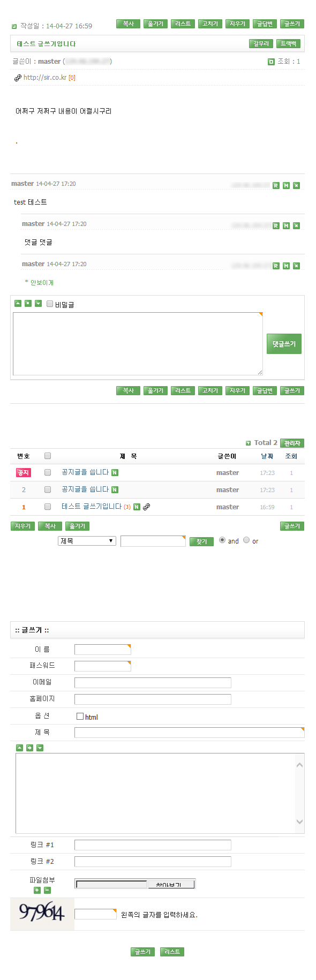The width and height of the screenshot is (316, 980).
Task: Add a file attachment with plus icon
Action: [x=37, y=890]
